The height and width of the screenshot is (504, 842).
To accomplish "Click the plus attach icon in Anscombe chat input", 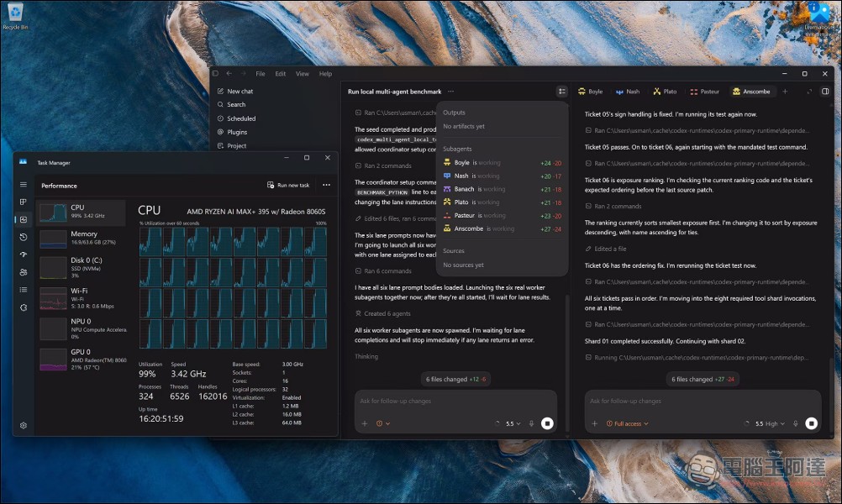I will pyautogui.click(x=594, y=423).
